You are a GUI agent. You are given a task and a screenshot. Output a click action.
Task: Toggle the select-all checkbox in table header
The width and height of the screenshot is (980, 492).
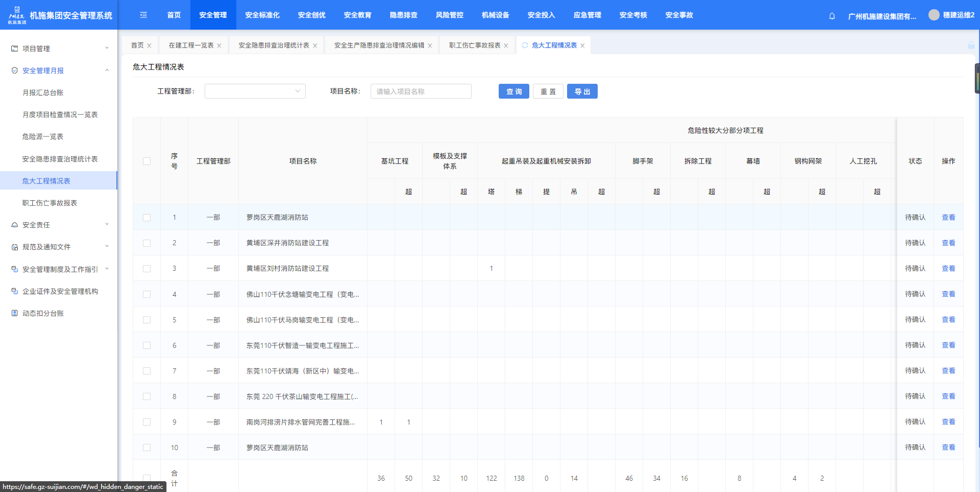[x=147, y=161]
